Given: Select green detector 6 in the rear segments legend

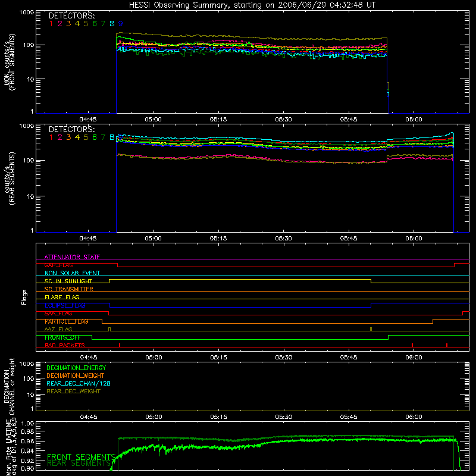Looking at the screenshot, I should (x=95, y=137).
